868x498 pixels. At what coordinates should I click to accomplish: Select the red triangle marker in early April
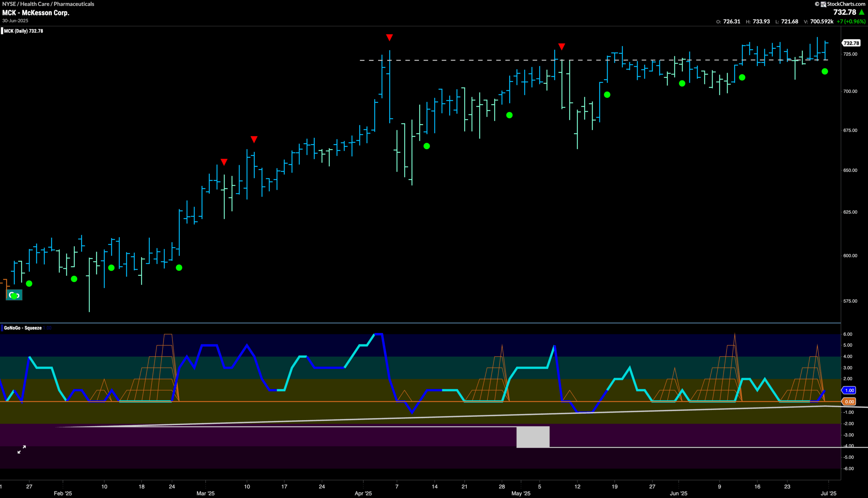point(389,37)
